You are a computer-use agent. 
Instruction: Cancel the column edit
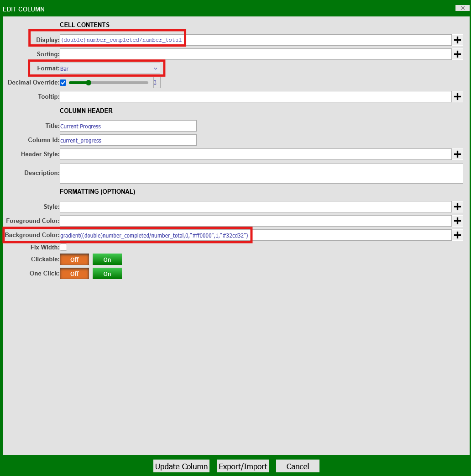(298, 466)
